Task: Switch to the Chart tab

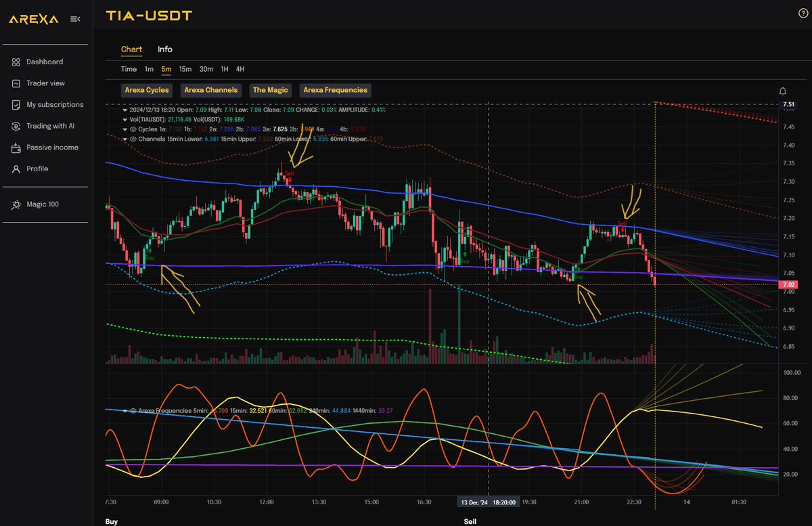Action: 131,49
